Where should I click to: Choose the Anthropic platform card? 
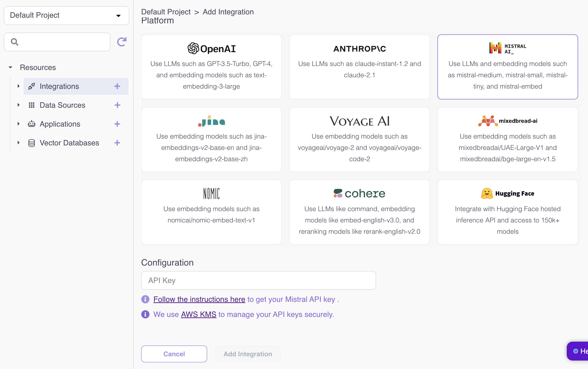(x=359, y=67)
